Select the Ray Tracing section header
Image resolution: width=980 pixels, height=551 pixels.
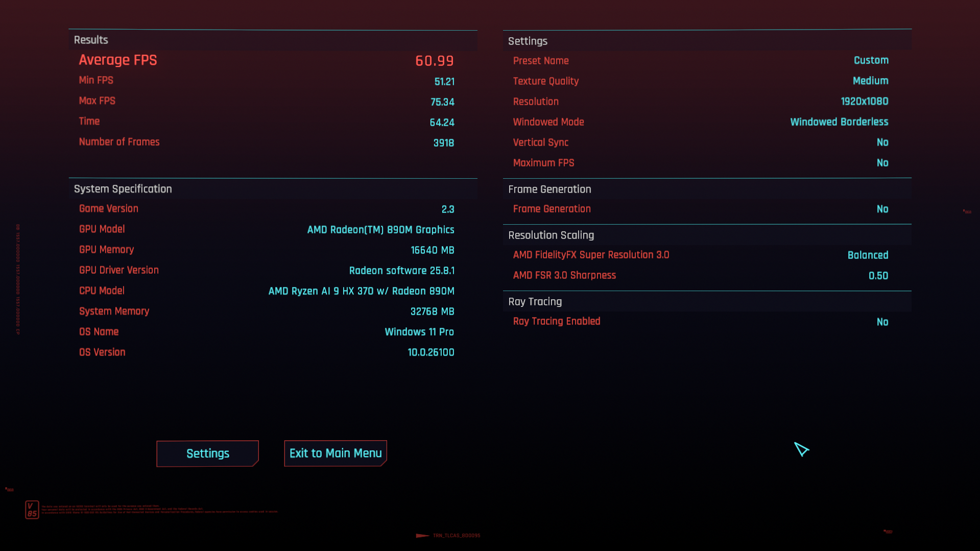click(534, 301)
